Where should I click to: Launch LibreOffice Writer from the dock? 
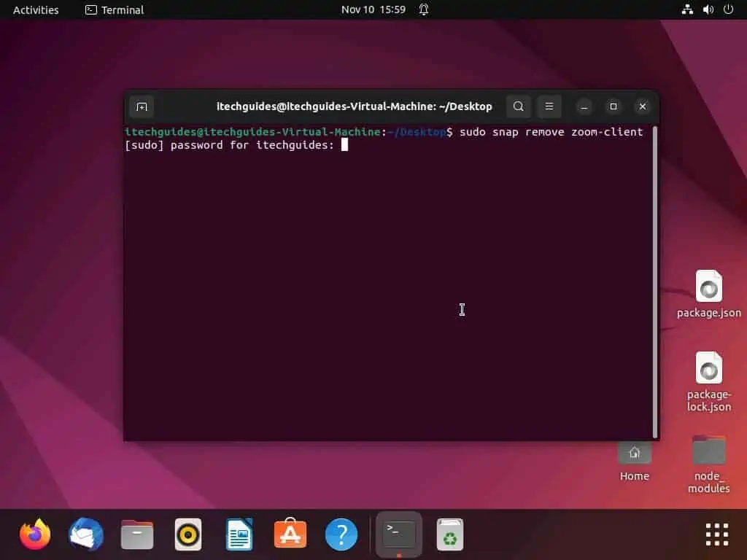pyautogui.click(x=239, y=534)
